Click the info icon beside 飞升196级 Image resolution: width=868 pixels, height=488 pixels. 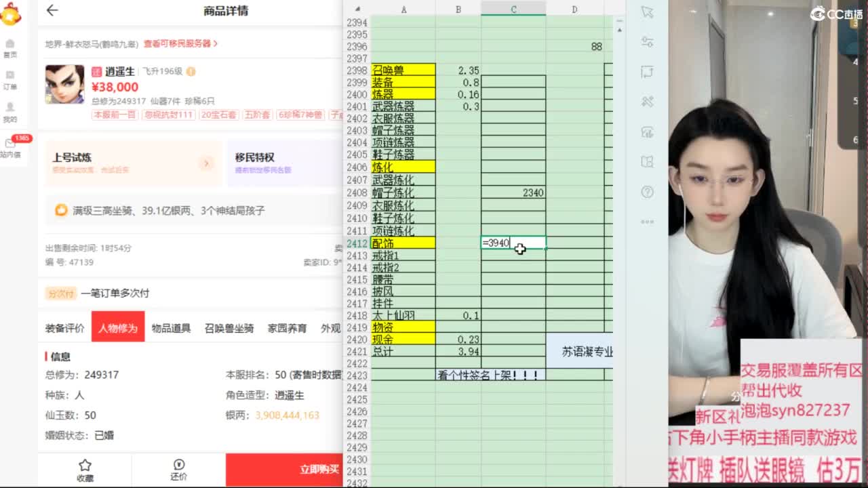(x=191, y=72)
